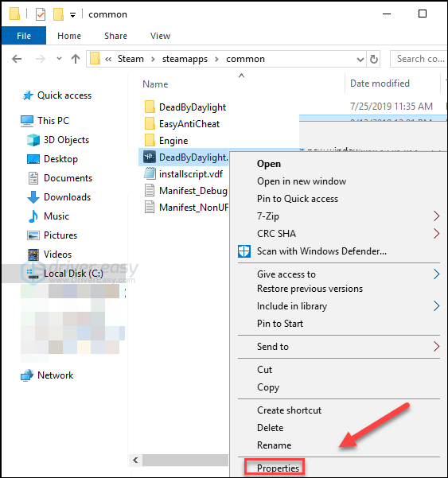Go up one folder level

(x=76, y=59)
